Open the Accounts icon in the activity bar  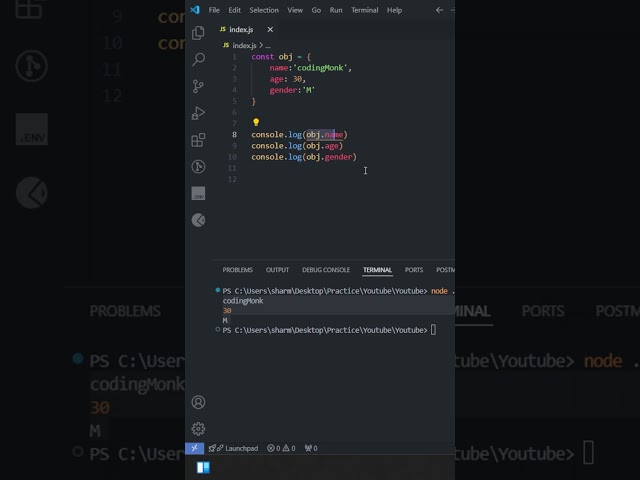coord(198,402)
